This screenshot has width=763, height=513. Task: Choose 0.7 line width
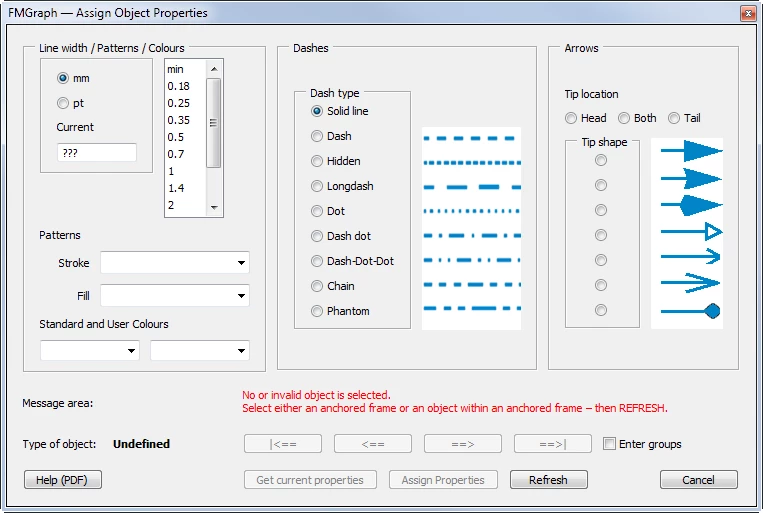coord(176,154)
